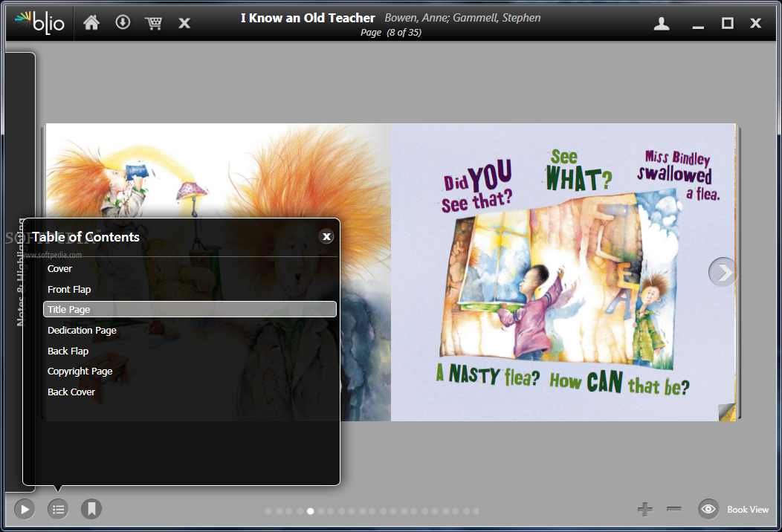The image size is (782, 532).
Task: Click the Book View label
Action: pyautogui.click(x=748, y=510)
